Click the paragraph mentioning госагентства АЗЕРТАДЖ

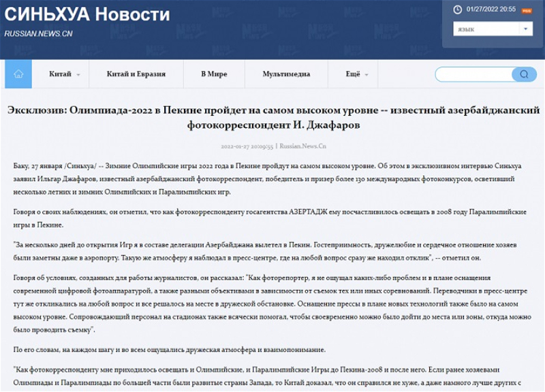pos(270,218)
